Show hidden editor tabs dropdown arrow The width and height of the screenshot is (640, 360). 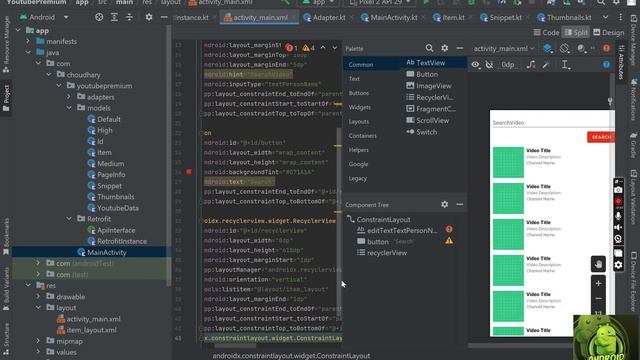605,18
